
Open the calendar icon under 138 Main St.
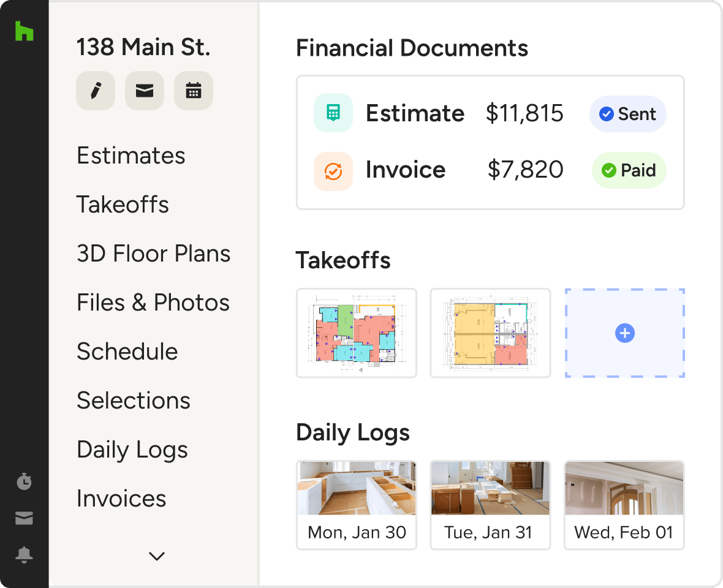pyautogui.click(x=194, y=91)
